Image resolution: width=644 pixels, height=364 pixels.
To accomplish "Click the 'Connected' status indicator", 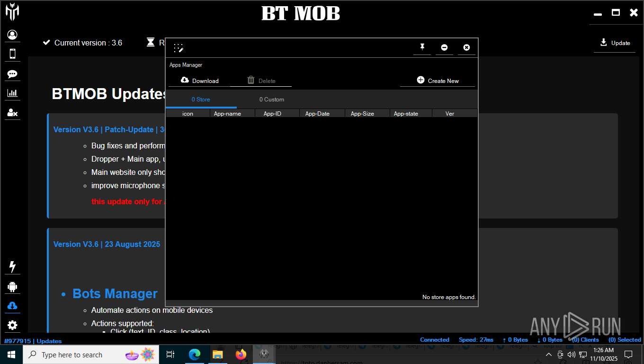I will pyautogui.click(x=434, y=340).
